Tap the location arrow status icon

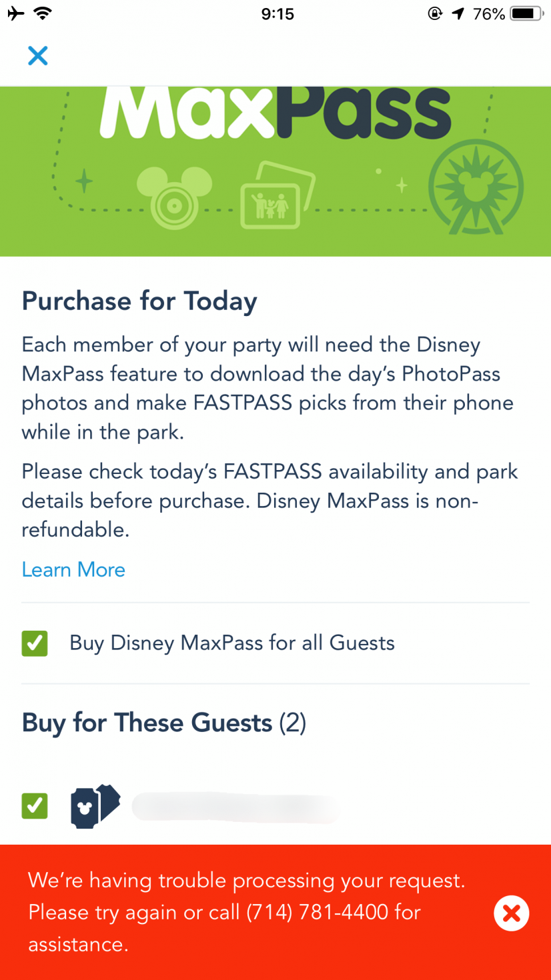pyautogui.click(x=458, y=13)
